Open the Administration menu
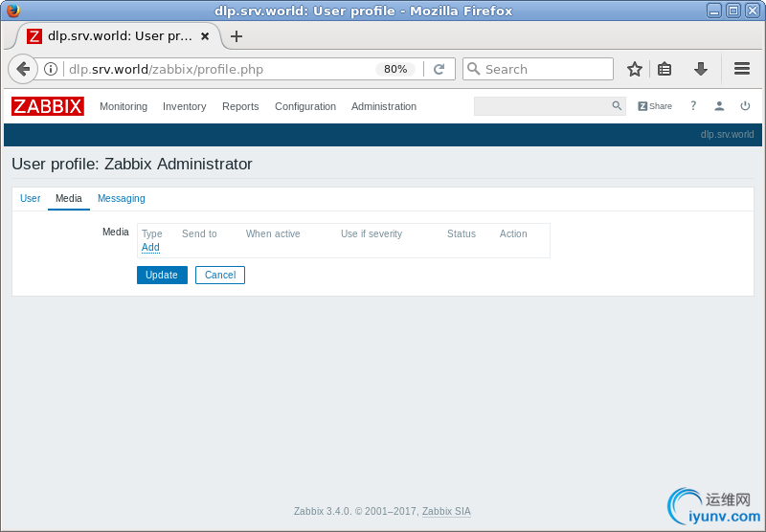Screen dimensions: 766x532 pos(384,106)
